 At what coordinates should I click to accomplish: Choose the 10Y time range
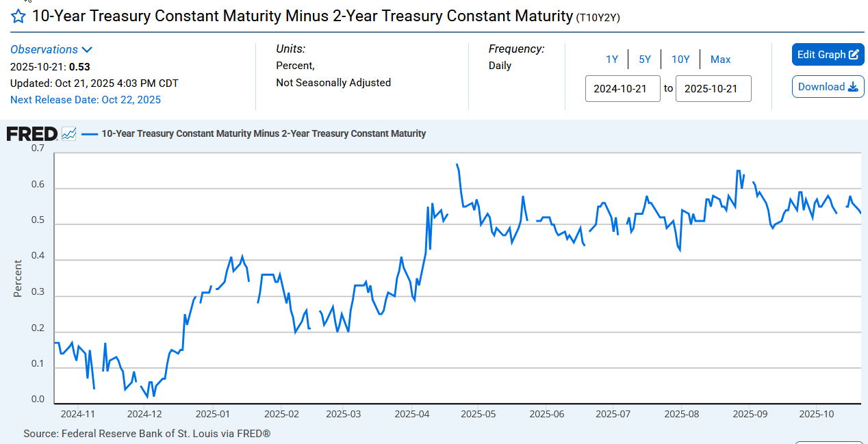(680, 60)
